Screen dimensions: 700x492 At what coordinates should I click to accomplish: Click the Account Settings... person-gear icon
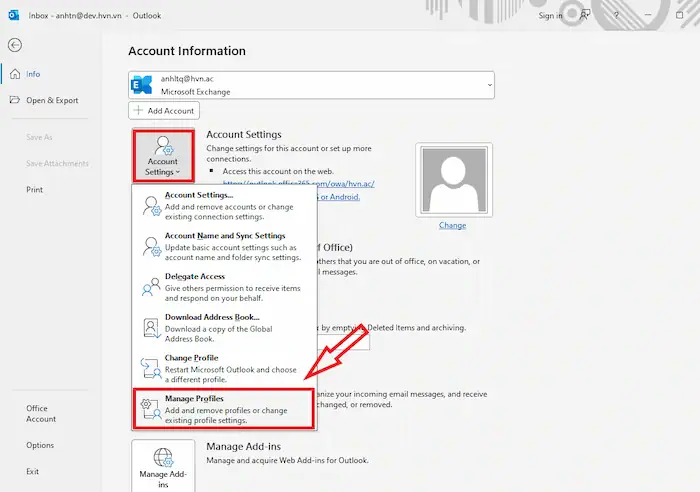tap(151, 206)
